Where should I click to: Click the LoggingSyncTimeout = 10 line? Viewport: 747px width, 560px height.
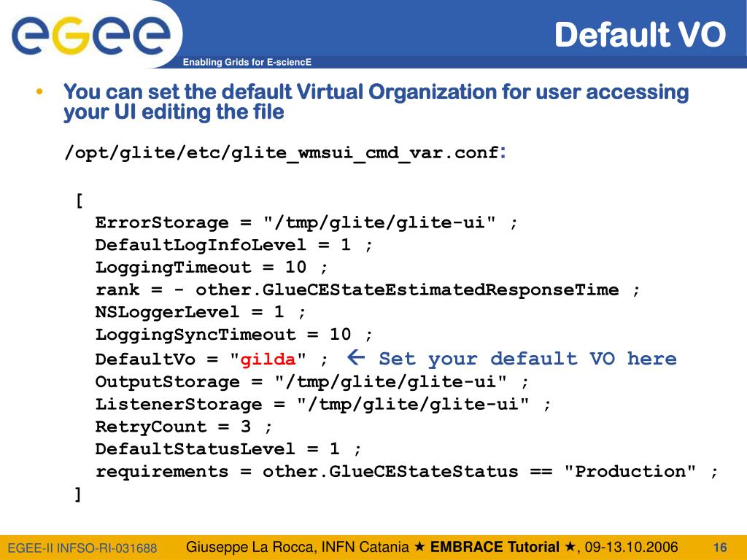[x=234, y=334]
